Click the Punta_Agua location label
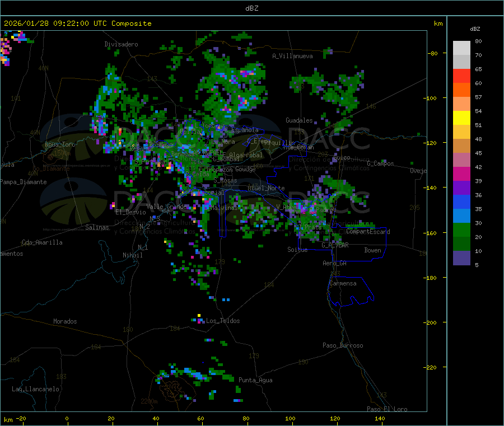The height and width of the screenshot is (426, 504). pyautogui.click(x=255, y=380)
